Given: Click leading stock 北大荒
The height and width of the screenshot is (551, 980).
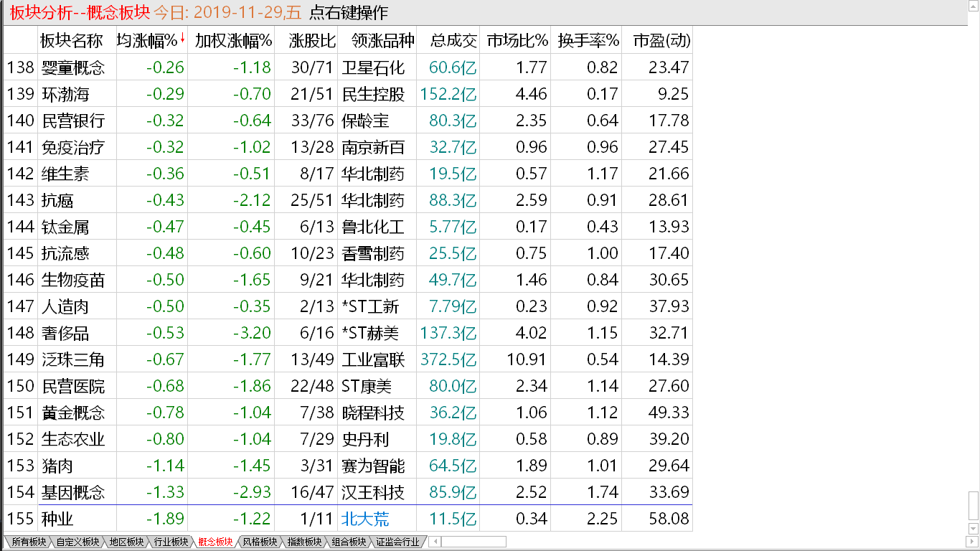Looking at the screenshot, I should point(366,519).
